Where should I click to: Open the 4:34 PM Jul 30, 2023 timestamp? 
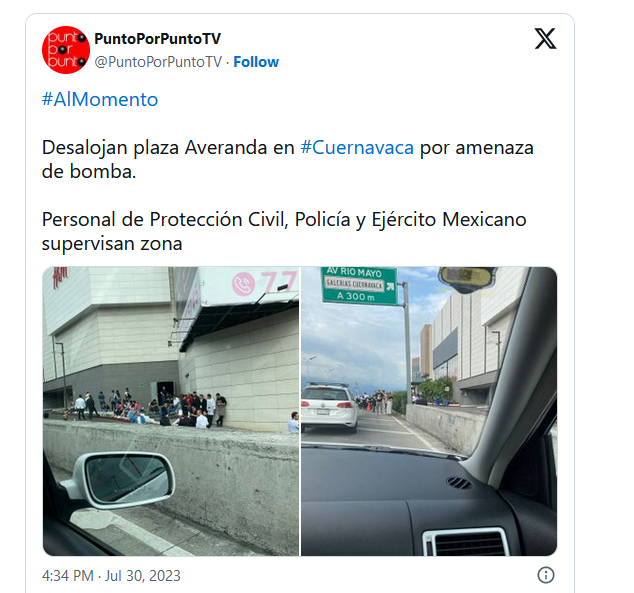[111, 576]
